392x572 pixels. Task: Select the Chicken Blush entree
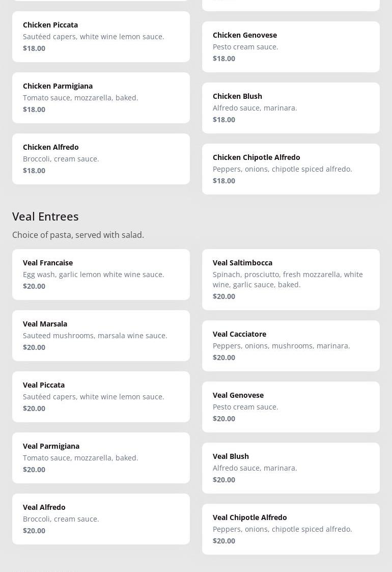point(291,108)
